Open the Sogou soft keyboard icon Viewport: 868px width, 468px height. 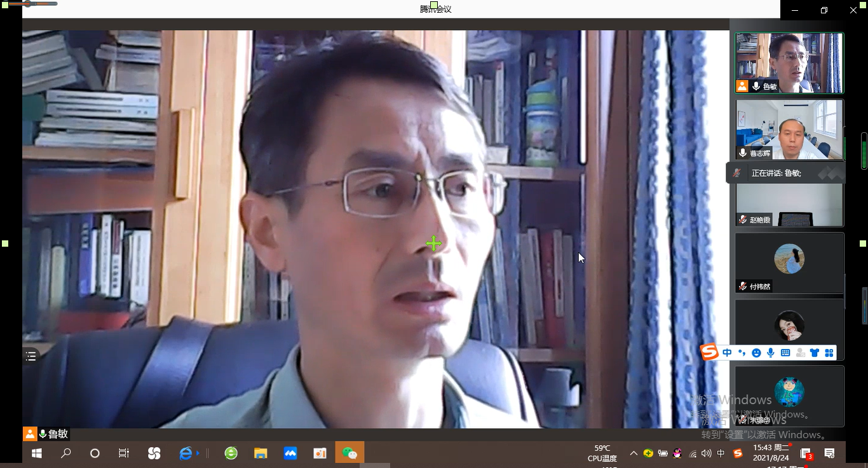[x=785, y=353]
